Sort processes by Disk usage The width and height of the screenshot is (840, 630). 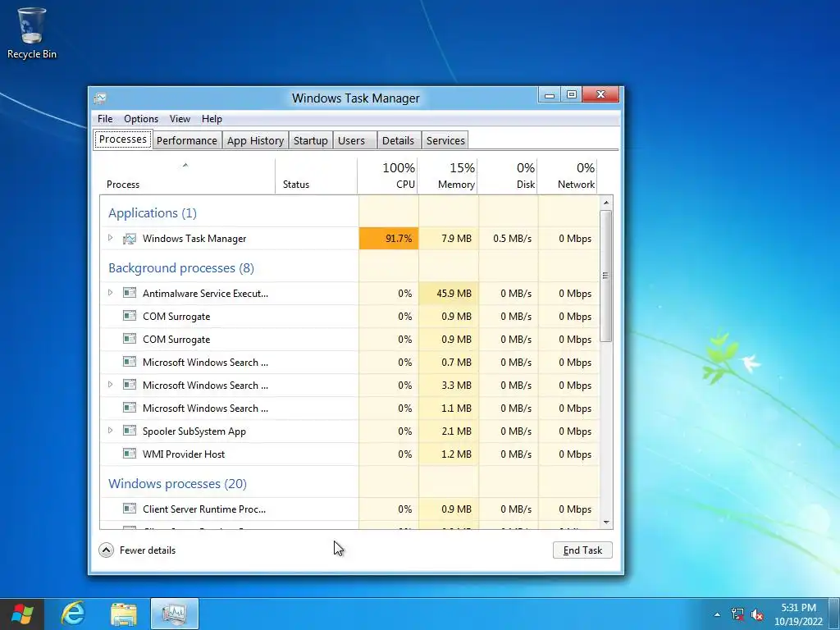pyautogui.click(x=508, y=176)
